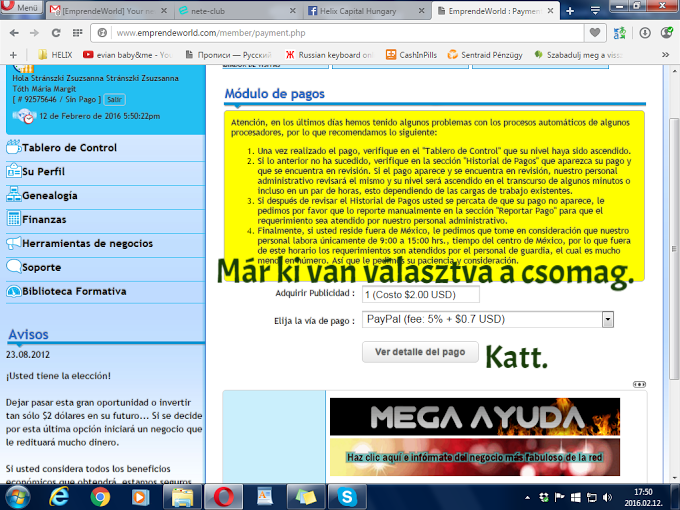Viewport: 680px width, 510px height.
Task: Open the Opera 'Menü' dropdown button
Action: (22, 9)
